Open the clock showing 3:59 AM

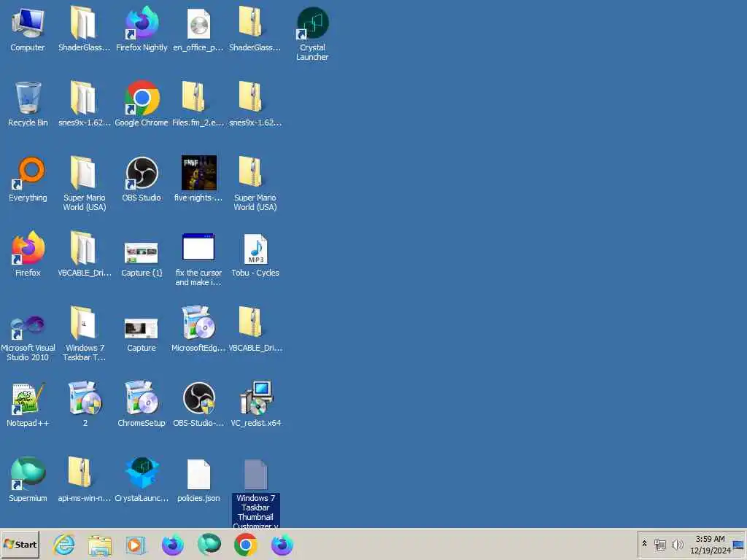click(x=711, y=544)
